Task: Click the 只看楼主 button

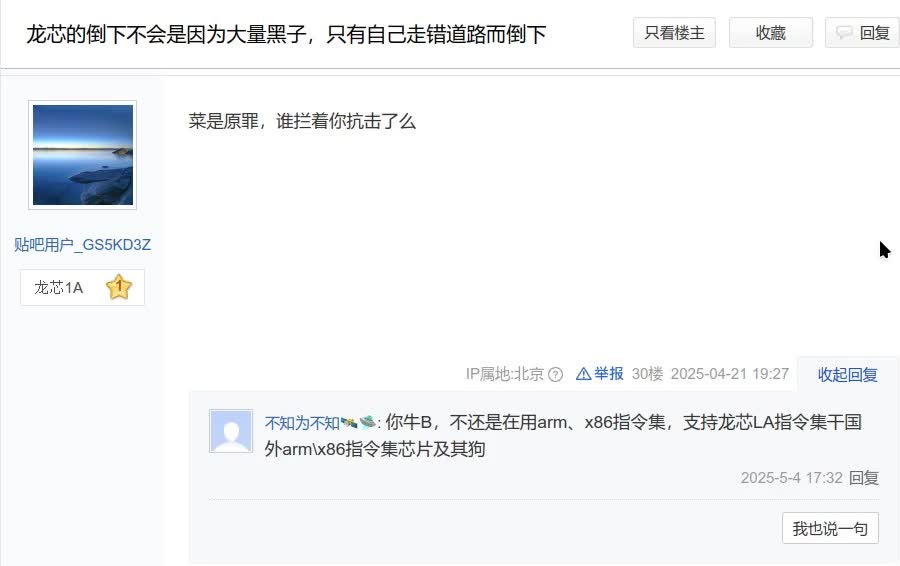Action: click(674, 33)
